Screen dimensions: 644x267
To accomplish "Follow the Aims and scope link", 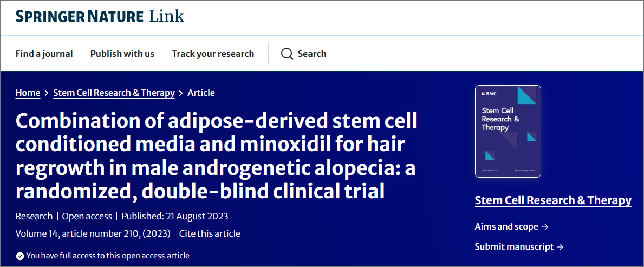I will click(506, 227).
